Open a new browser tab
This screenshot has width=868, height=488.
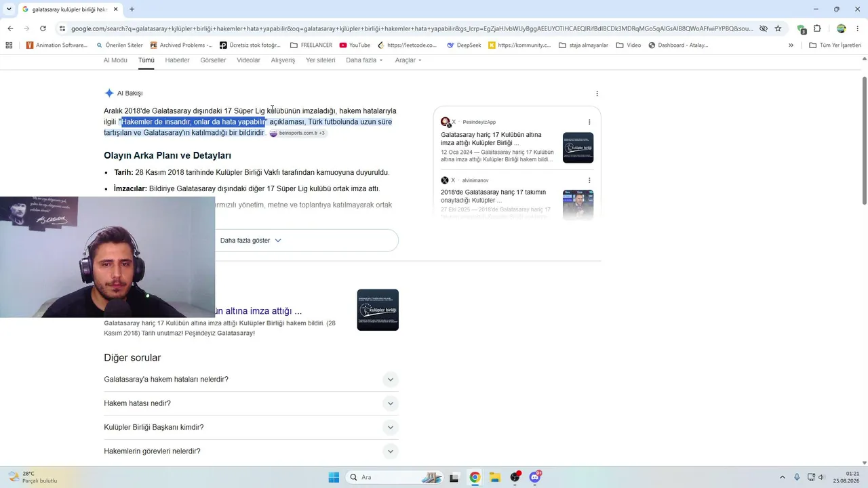click(x=132, y=9)
